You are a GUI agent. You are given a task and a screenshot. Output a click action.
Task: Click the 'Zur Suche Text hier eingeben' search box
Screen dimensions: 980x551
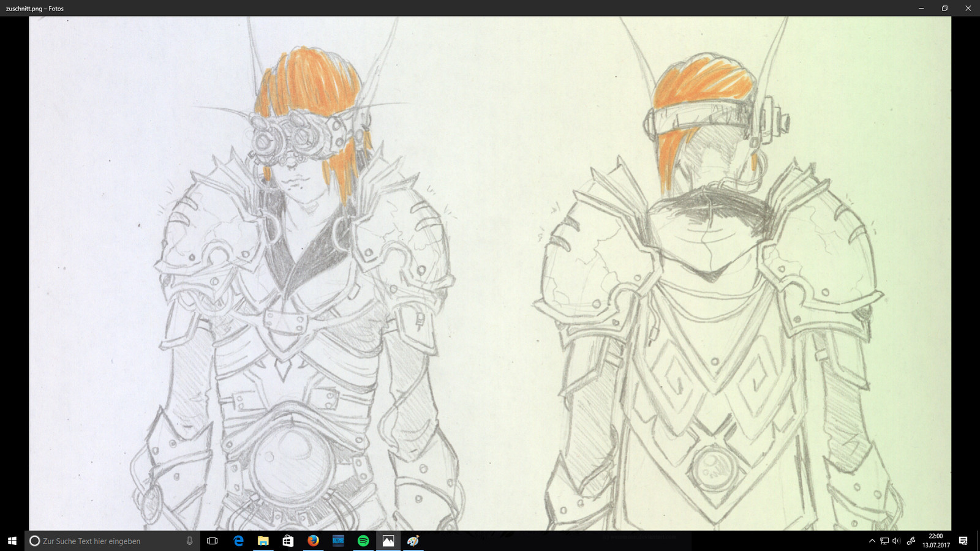click(x=112, y=541)
